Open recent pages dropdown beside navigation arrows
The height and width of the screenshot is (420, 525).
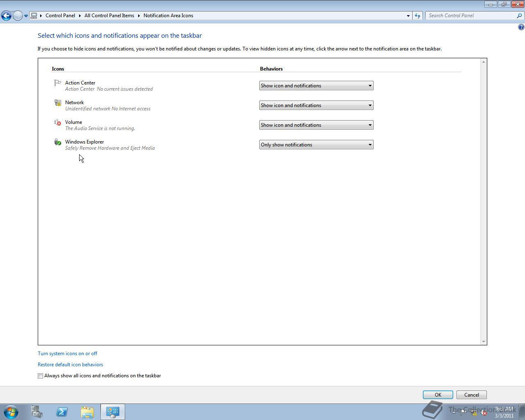point(26,16)
